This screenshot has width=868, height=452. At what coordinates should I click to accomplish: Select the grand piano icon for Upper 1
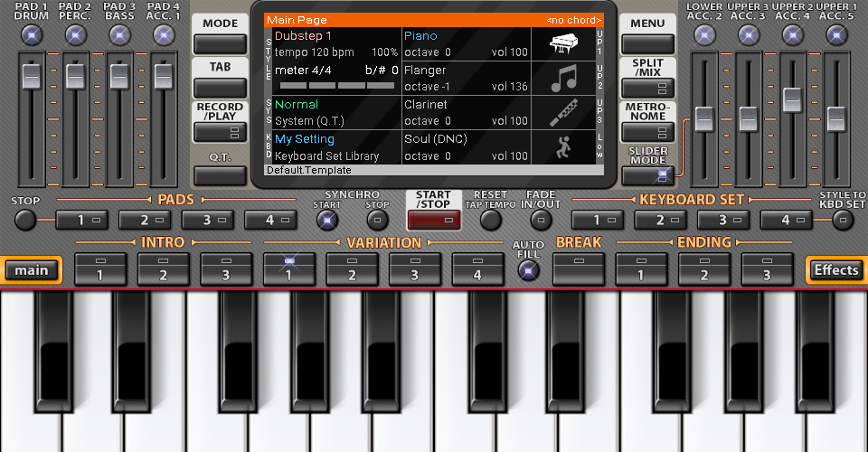pos(563,43)
